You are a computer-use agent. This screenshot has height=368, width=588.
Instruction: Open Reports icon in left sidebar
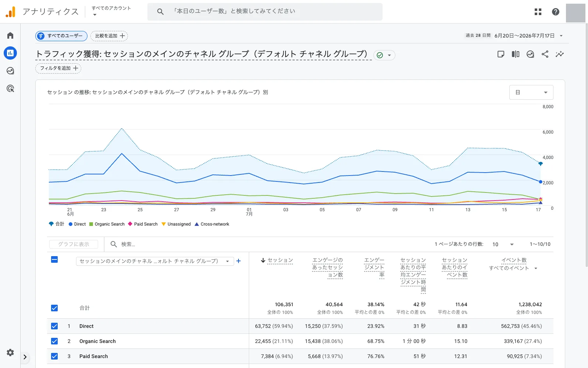click(10, 53)
